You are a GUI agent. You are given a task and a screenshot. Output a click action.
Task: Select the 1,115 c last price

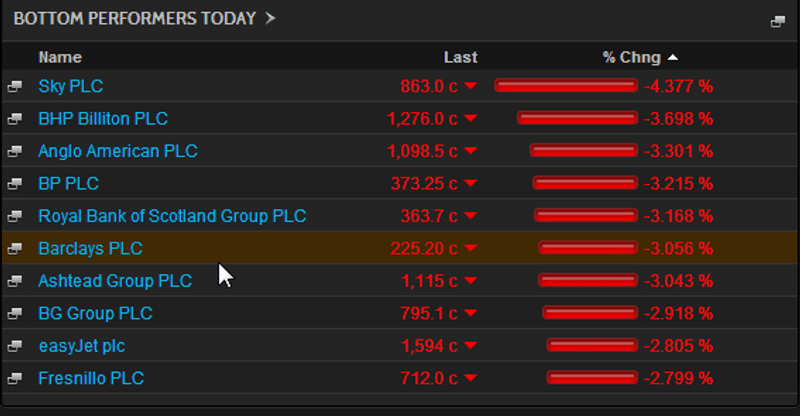(429, 281)
